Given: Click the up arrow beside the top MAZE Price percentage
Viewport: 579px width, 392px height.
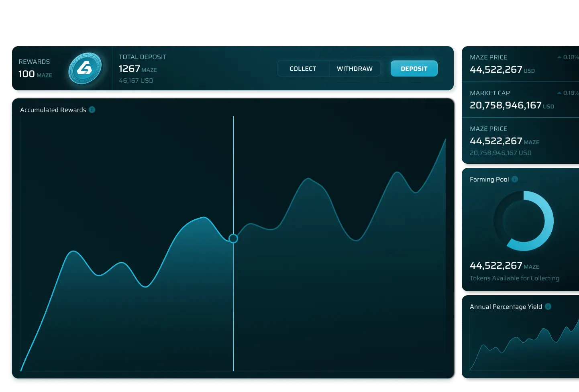Looking at the screenshot, I should click(559, 57).
